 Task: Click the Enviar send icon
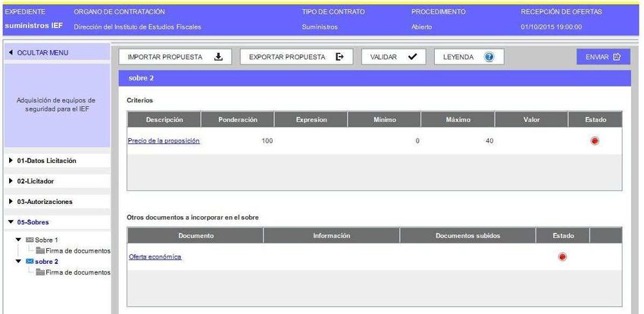[617, 57]
